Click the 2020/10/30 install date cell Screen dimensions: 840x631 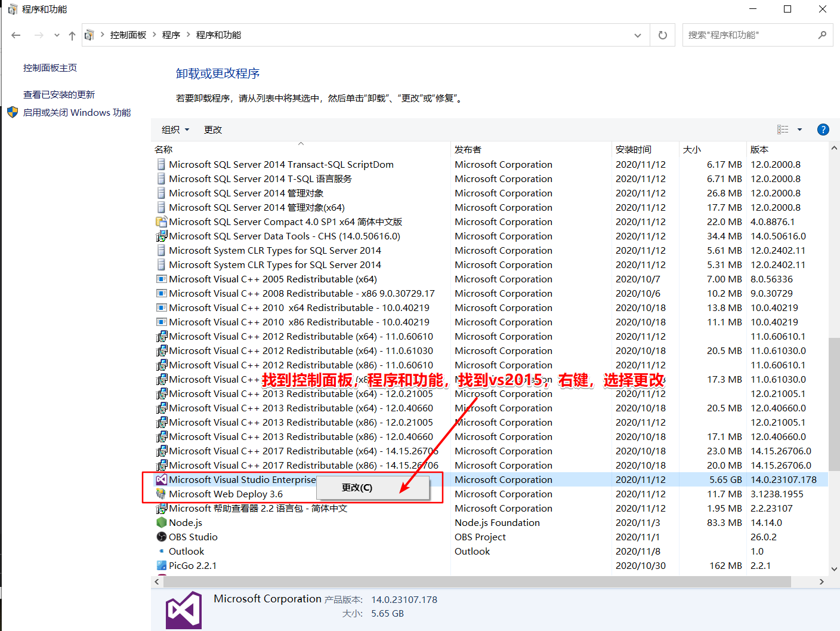(x=641, y=566)
